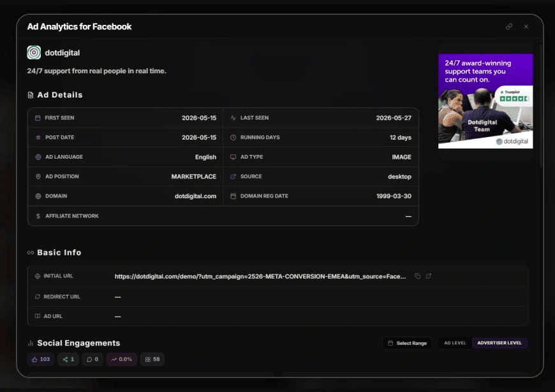The image size is (555, 392).
Task: Click the Affiliate Network dollar icon
Action: (38, 216)
